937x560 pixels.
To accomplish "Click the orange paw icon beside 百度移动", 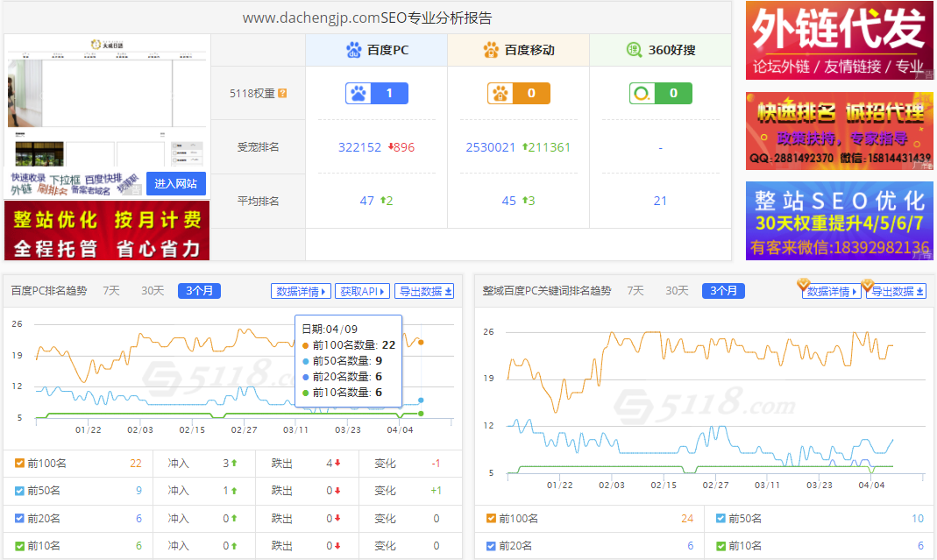I will coord(491,50).
